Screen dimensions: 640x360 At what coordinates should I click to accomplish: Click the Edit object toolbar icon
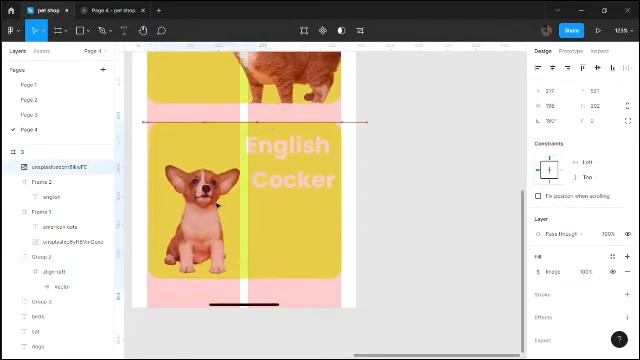point(304,31)
